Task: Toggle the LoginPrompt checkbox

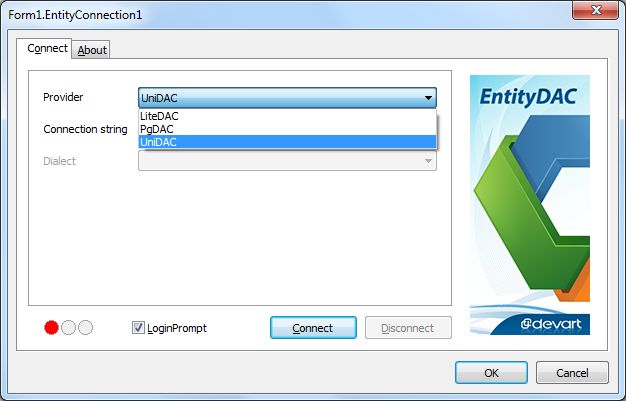Action: coord(138,328)
